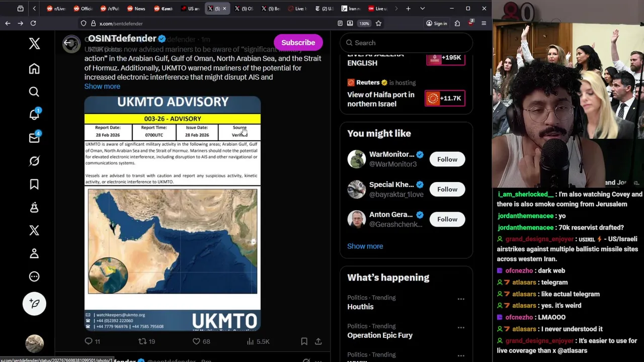This screenshot has width=644, height=362.
Task: Open the Houthis trending topic
Action: [x=360, y=307]
